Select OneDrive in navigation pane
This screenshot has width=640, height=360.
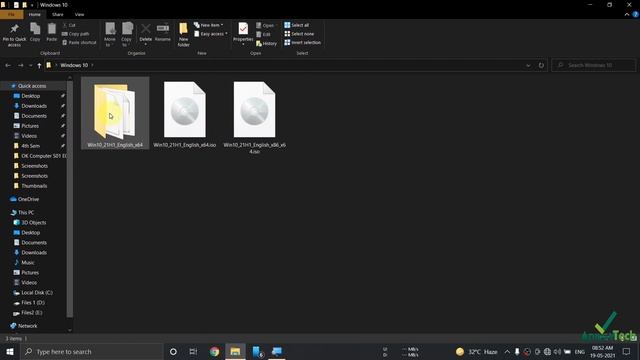tap(28, 199)
